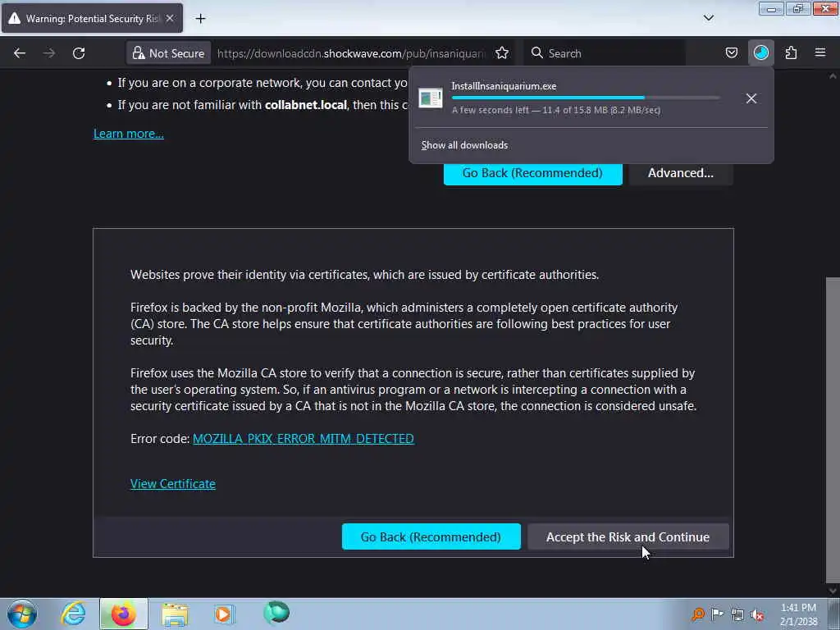Open Windows Media Player taskbar icon
Image resolution: width=840 pixels, height=630 pixels.
(x=225, y=614)
